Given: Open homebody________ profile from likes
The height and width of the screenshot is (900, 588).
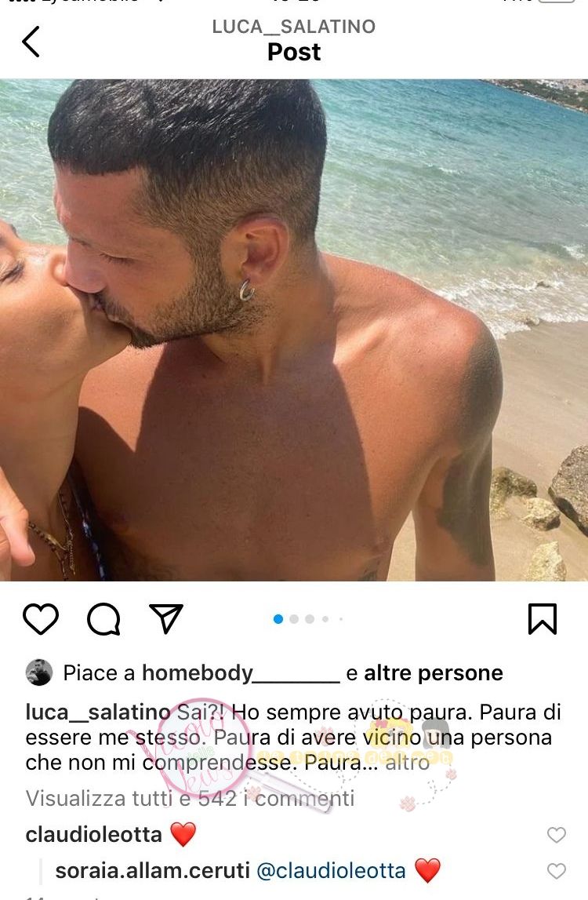Looking at the screenshot, I should point(241,672).
